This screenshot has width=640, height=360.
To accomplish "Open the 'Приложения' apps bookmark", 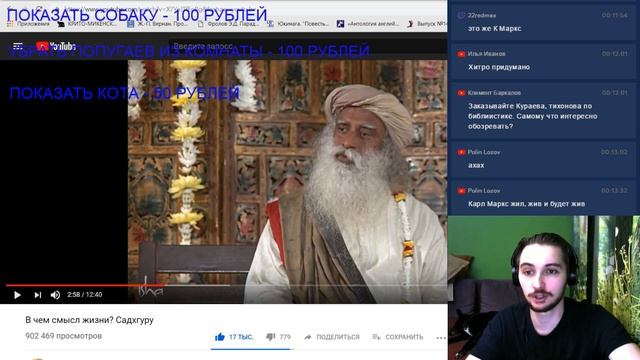I will 29,24.
